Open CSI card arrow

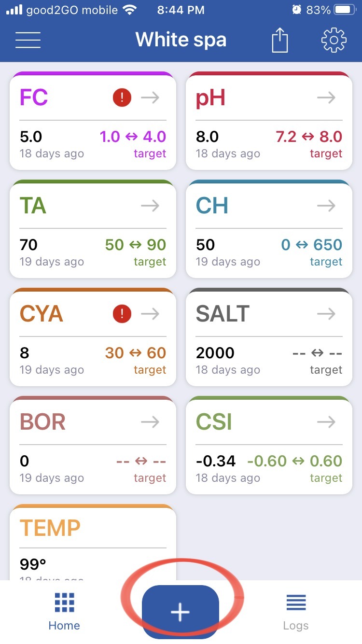pos(326,422)
